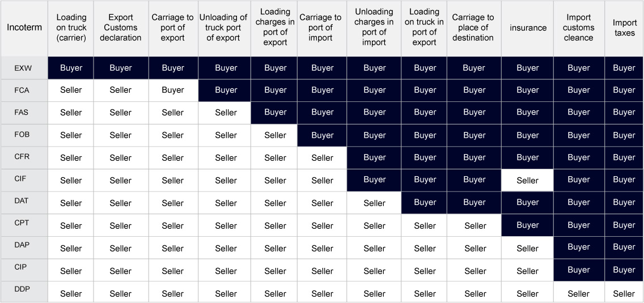The height and width of the screenshot is (303, 644).
Task: Click the Export Customs declaration header
Action: [x=121, y=28]
